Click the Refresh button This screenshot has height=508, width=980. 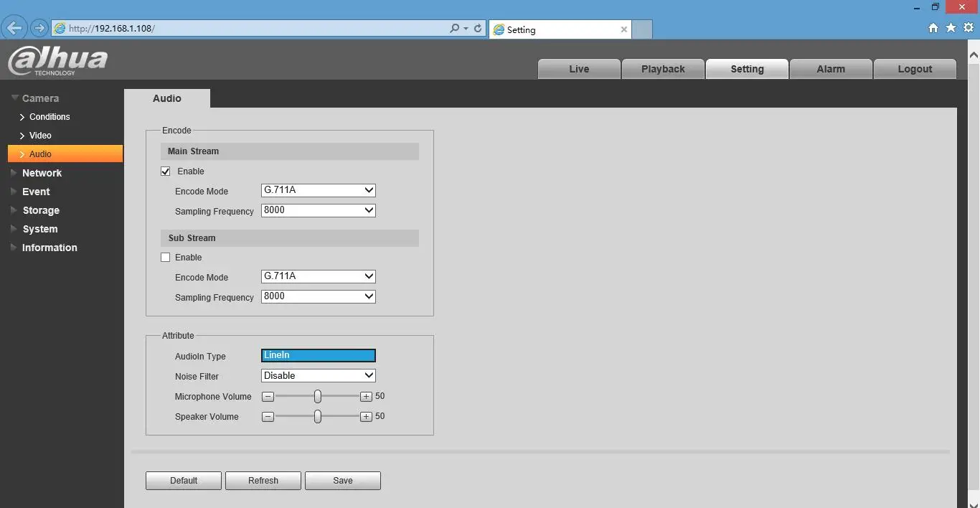pyautogui.click(x=263, y=481)
